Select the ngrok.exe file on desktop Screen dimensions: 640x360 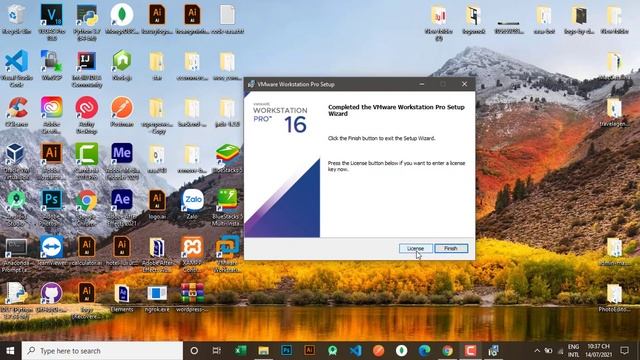(x=157, y=298)
